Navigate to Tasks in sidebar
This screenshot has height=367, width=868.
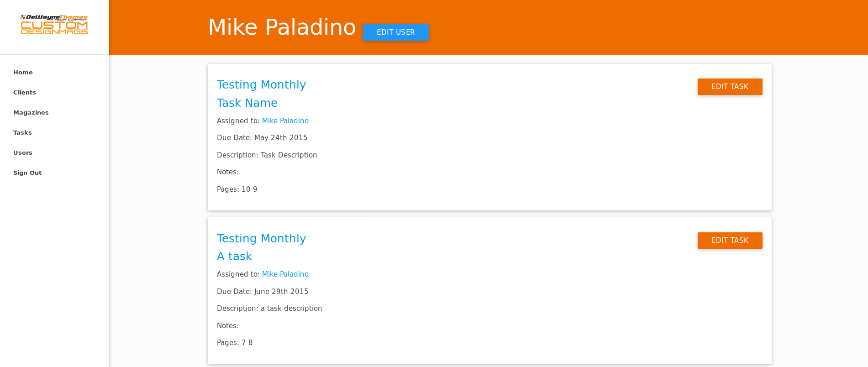[22, 133]
